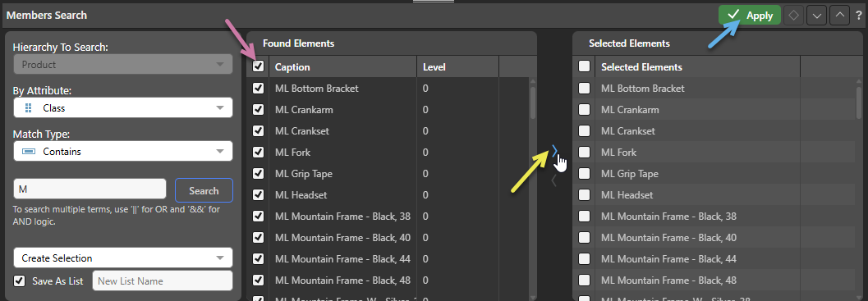
Task: Click the add-to-selected right arrow
Action: pyautogui.click(x=554, y=153)
